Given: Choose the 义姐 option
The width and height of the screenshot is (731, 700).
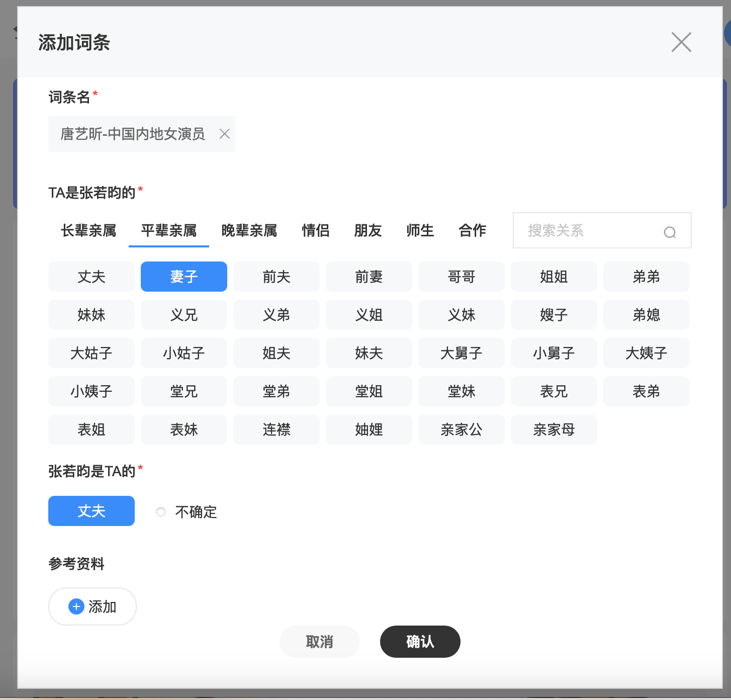Looking at the screenshot, I should point(369,315).
